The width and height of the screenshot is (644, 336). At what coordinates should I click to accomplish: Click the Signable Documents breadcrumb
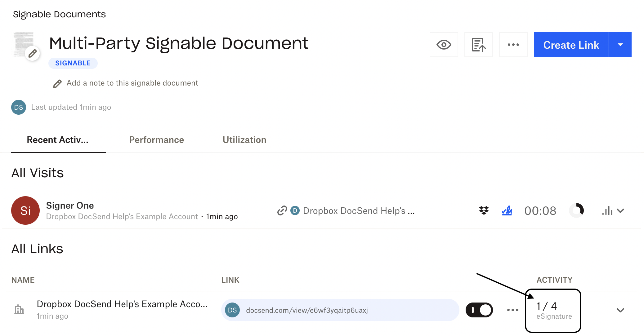59,14
